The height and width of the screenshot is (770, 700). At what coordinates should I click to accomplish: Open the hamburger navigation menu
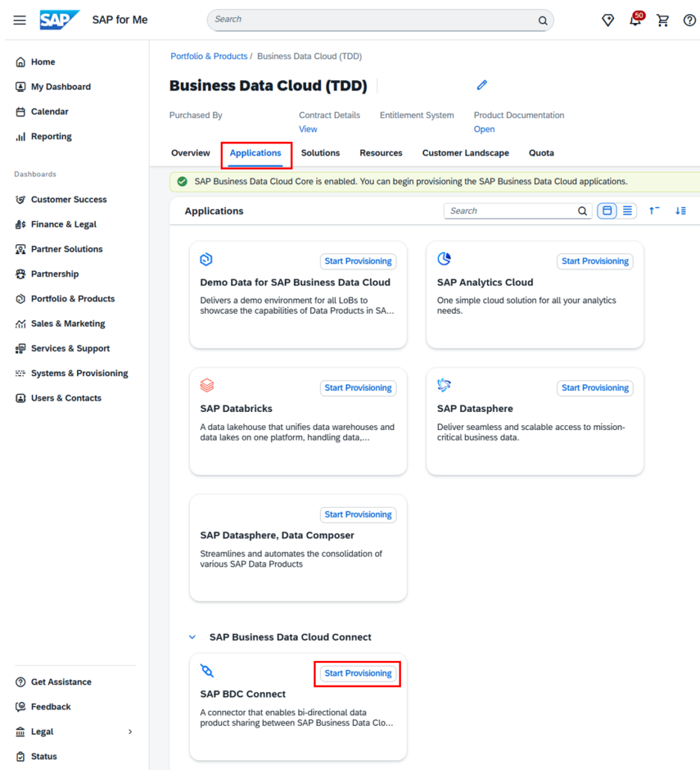(x=19, y=20)
